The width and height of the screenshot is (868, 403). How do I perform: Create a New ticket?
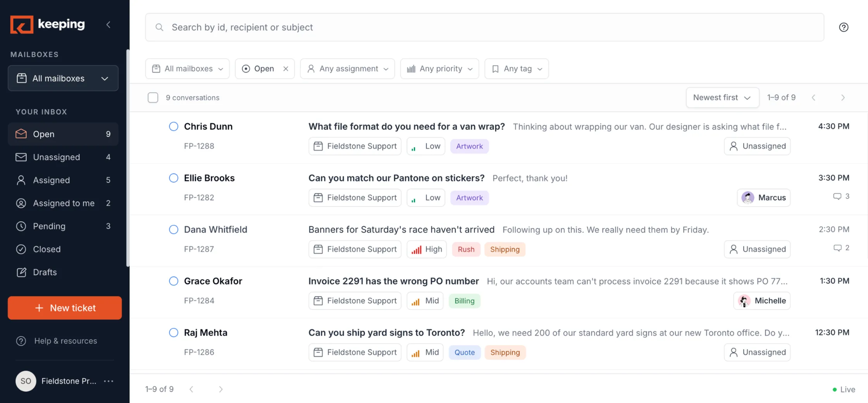click(65, 308)
